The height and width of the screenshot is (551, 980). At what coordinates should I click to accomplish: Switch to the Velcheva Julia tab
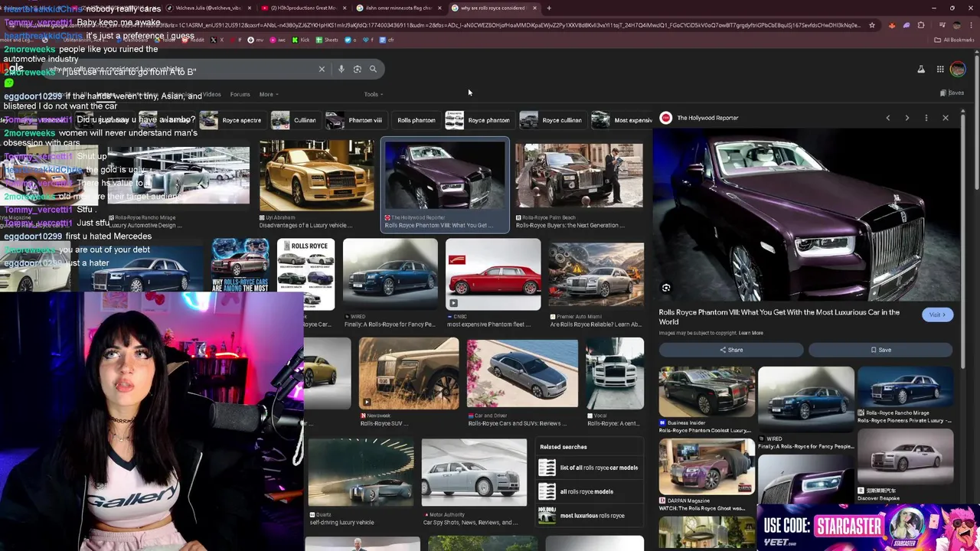tap(208, 8)
